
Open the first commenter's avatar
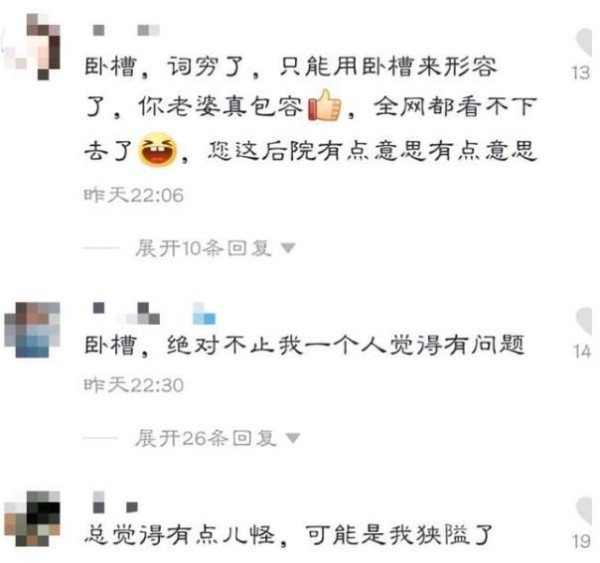coord(33,46)
